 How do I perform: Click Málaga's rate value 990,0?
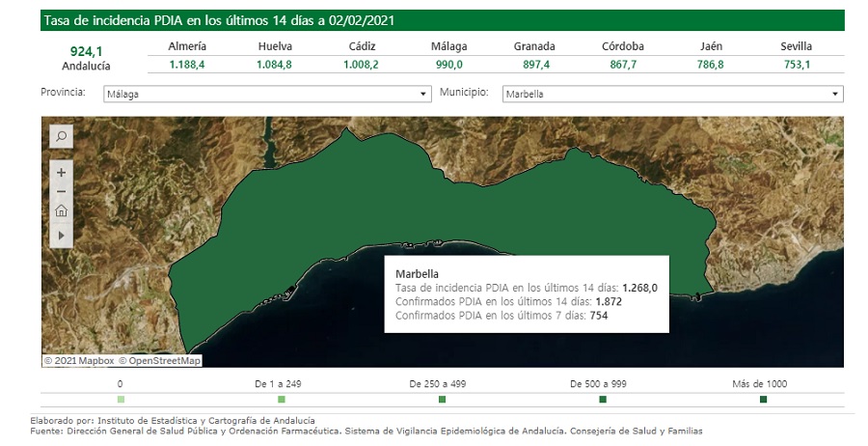click(448, 65)
